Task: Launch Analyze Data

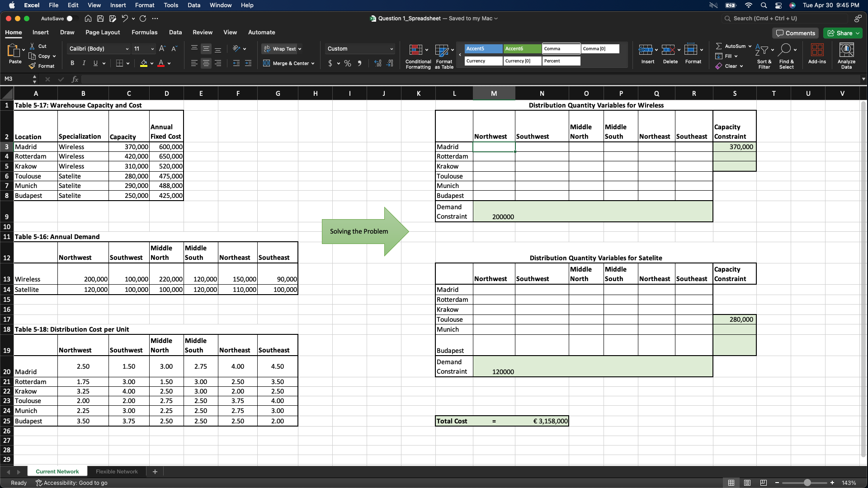Action: point(846,55)
